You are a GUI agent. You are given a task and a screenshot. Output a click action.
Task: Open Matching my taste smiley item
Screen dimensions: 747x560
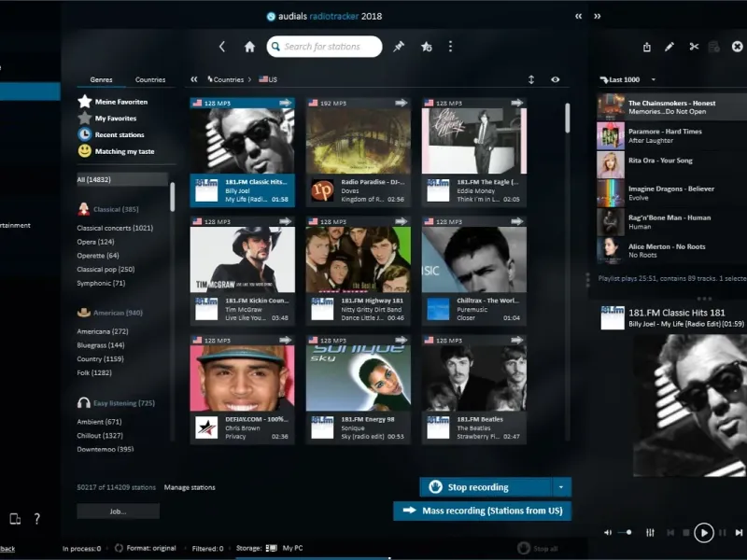tap(116, 151)
